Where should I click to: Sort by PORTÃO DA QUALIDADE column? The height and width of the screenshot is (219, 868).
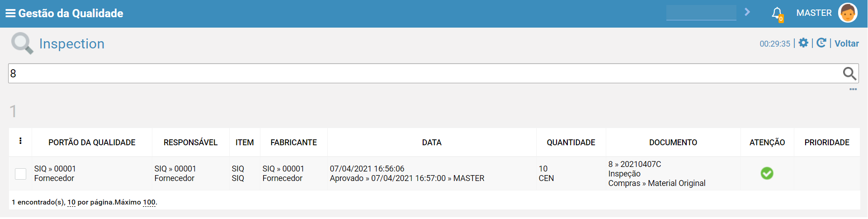pyautogui.click(x=92, y=143)
